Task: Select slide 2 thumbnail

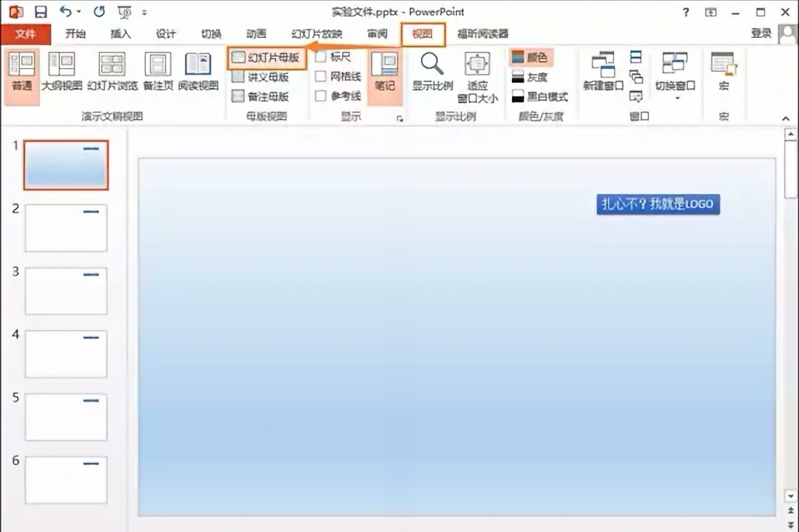Action: (67, 228)
